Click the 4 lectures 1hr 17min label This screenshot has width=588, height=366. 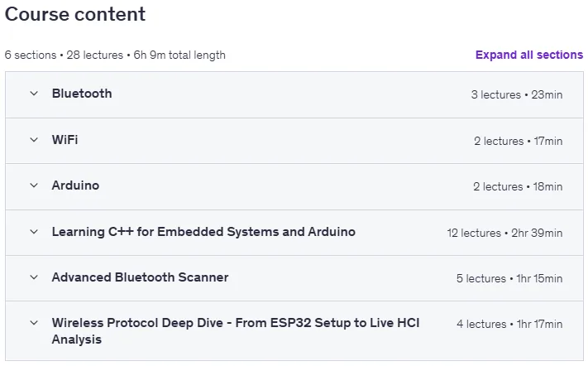509,324
